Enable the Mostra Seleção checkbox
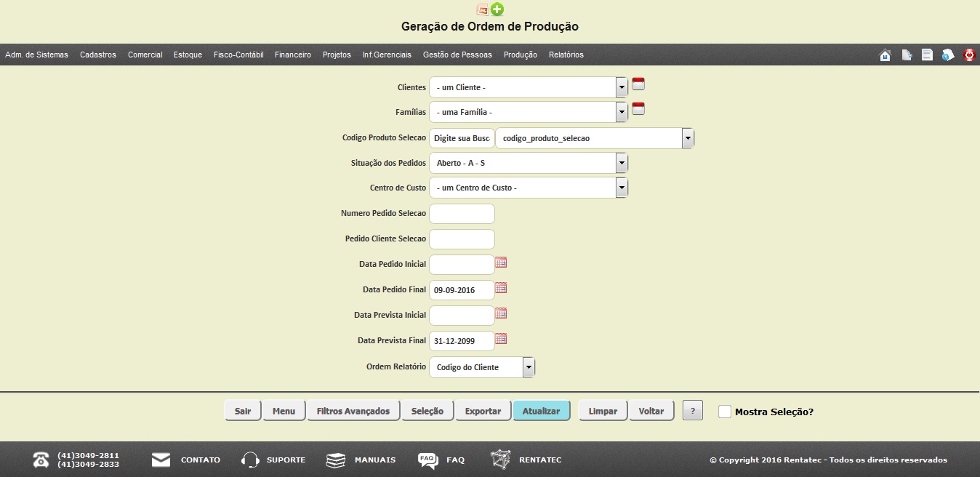Screen dimensions: 980x477 click(725, 412)
